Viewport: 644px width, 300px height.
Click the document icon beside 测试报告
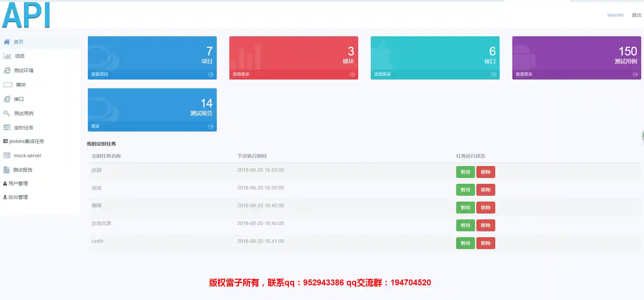[6, 170]
